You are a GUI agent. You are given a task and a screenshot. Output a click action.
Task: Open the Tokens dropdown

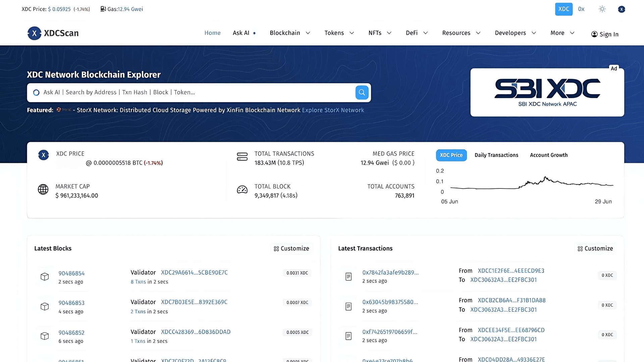click(339, 33)
